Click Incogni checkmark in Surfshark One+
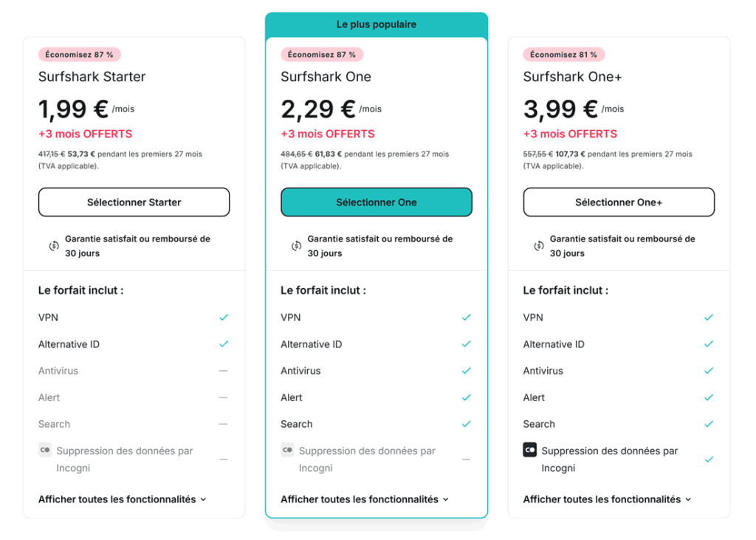Viewport: 756px width, 540px height. click(709, 459)
